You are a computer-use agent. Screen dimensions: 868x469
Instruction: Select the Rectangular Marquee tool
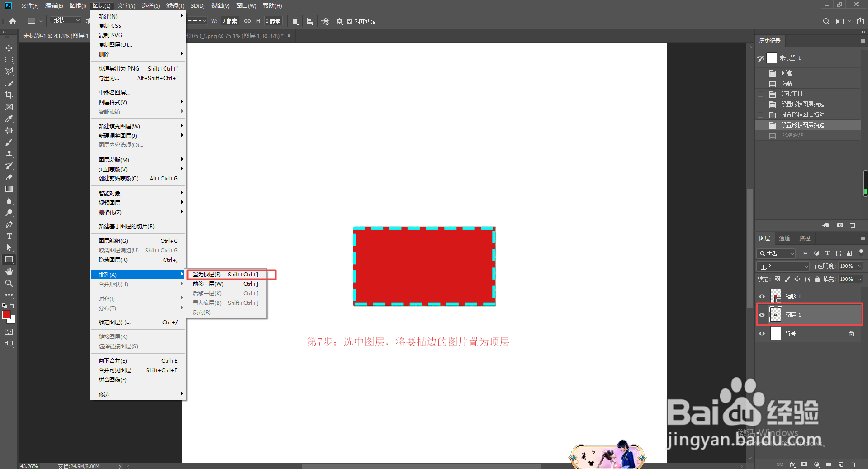pyautogui.click(x=9, y=60)
